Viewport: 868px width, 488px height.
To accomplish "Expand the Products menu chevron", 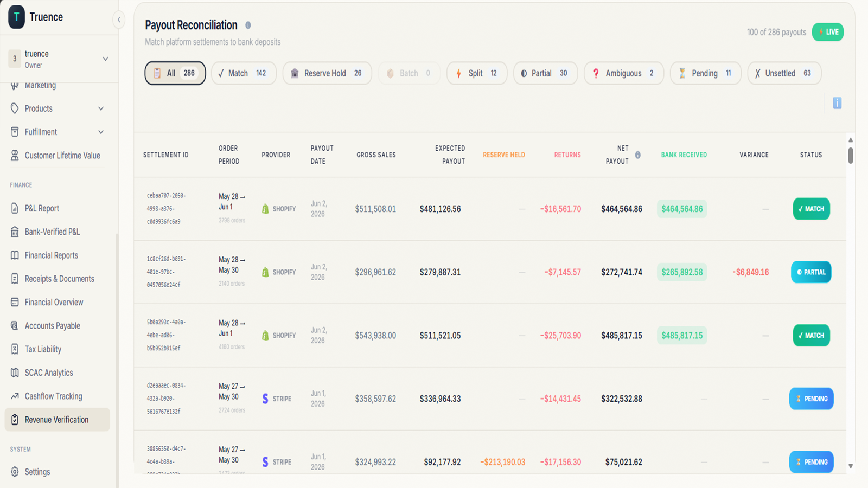I will tap(101, 108).
